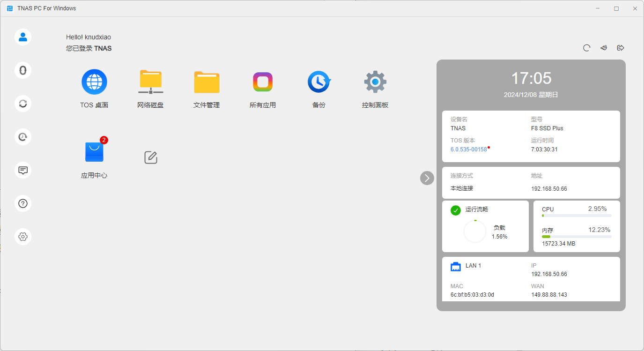Click address 192.168.50.66 under 地址
Viewport: 644px width, 351px height.
(x=549, y=189)
